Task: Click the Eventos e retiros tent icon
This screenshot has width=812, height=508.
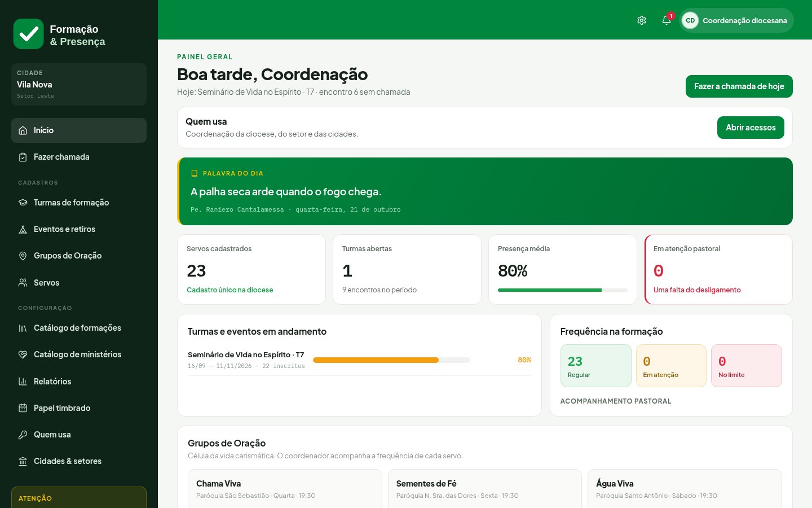Action: [23, 229]
